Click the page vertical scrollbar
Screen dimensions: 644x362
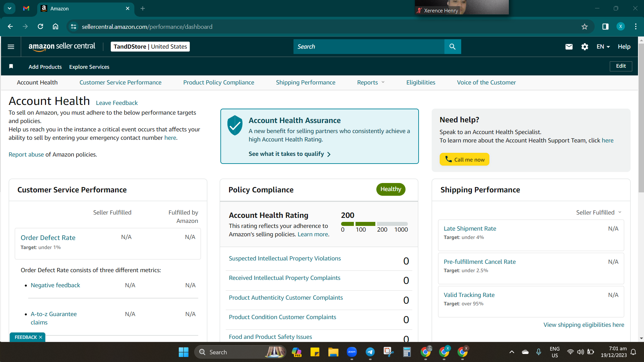(x=641, y=117)
